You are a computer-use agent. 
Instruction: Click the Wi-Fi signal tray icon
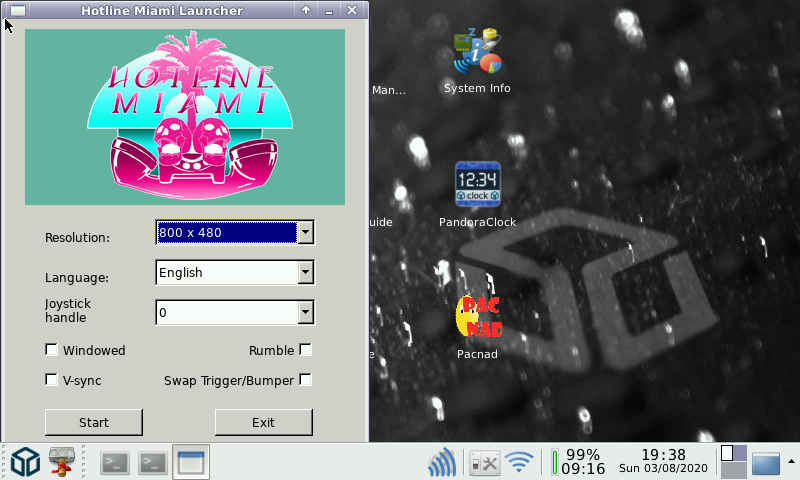(518, 463)
